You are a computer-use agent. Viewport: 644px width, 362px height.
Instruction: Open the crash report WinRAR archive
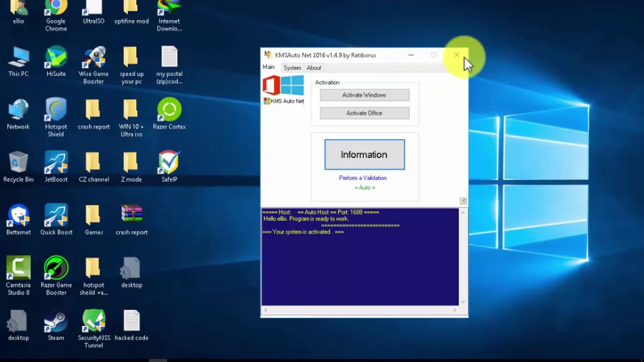pos(131,220)
